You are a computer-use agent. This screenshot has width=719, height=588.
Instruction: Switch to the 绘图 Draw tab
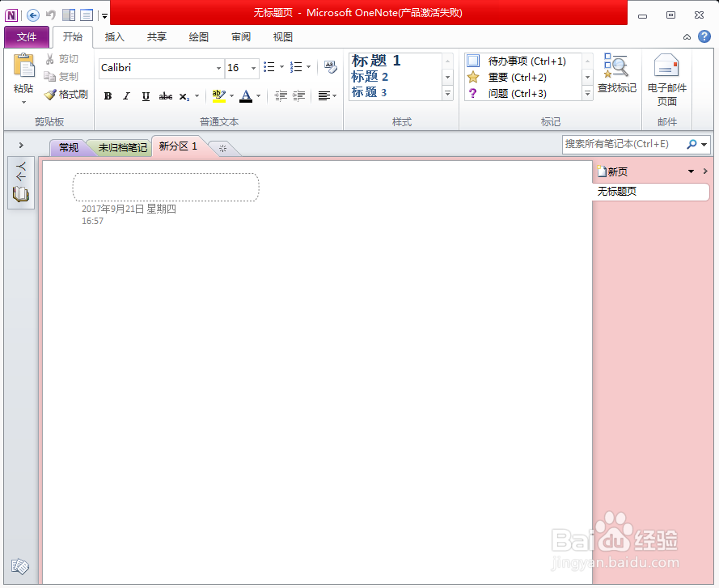[199, 37]
